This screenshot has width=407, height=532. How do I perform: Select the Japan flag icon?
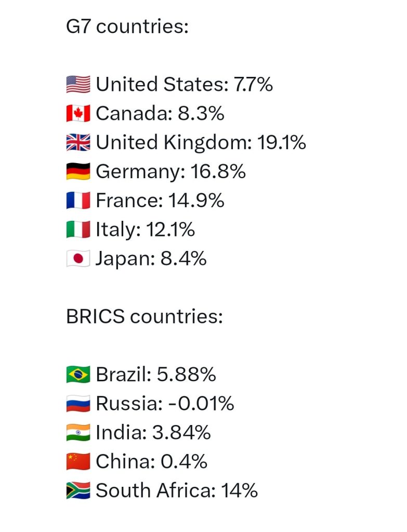pos(78,259)
